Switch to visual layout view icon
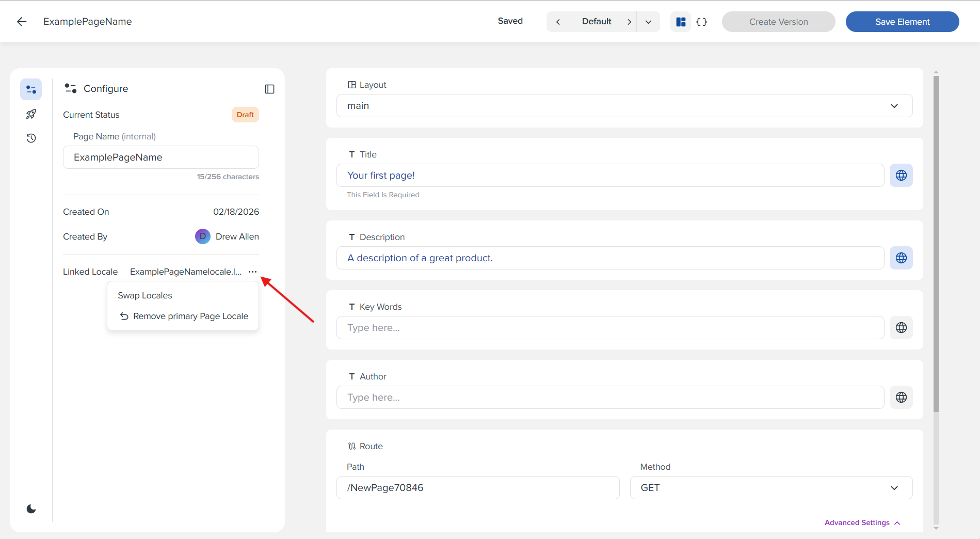 (680, 21)
